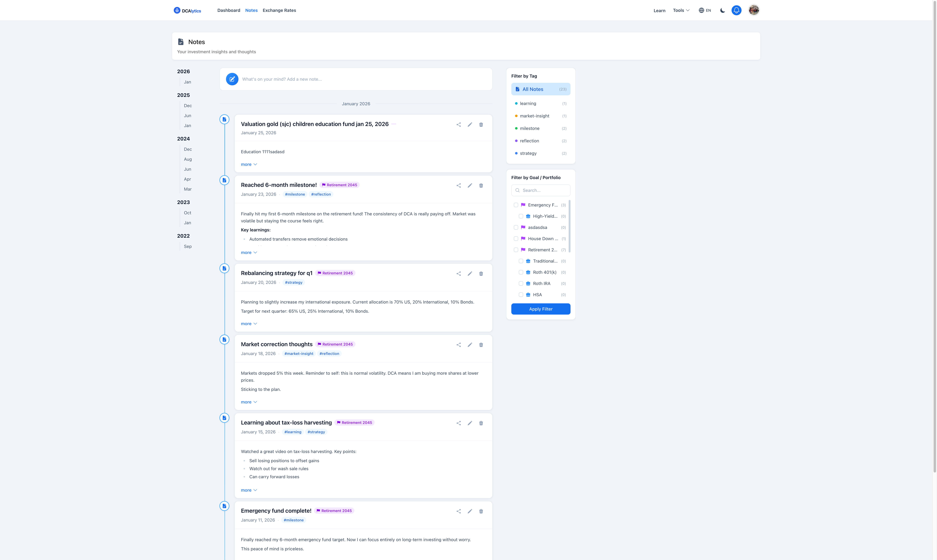Click the goal portfolio search field
The width and height of the screenshot is (937, 560).
point(540,190)
